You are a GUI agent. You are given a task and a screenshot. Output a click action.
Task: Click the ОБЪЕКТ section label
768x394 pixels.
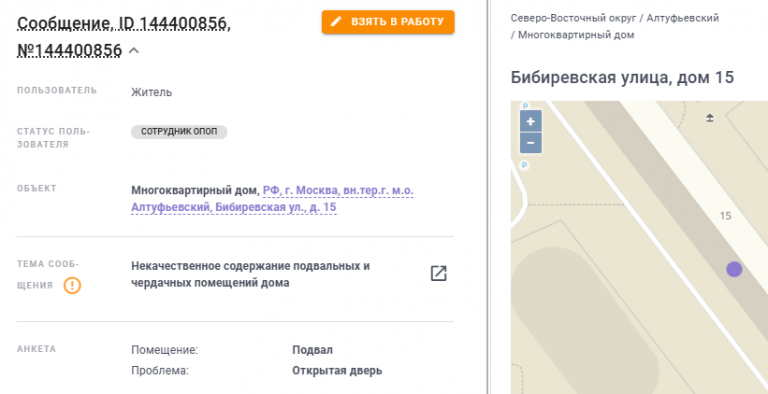[37, 189]
